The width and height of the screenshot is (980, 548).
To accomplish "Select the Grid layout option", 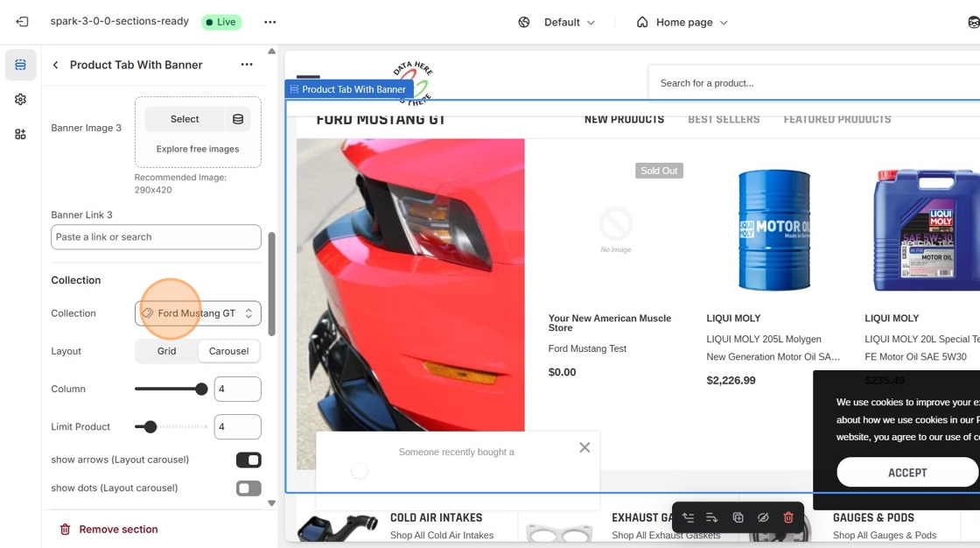I will pyautogui.click(x=166, y=351).
